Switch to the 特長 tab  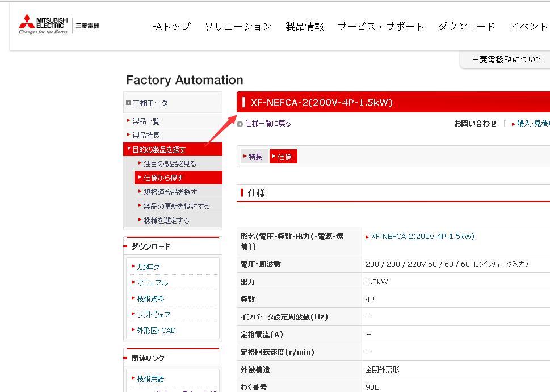[x=254, y=156]
